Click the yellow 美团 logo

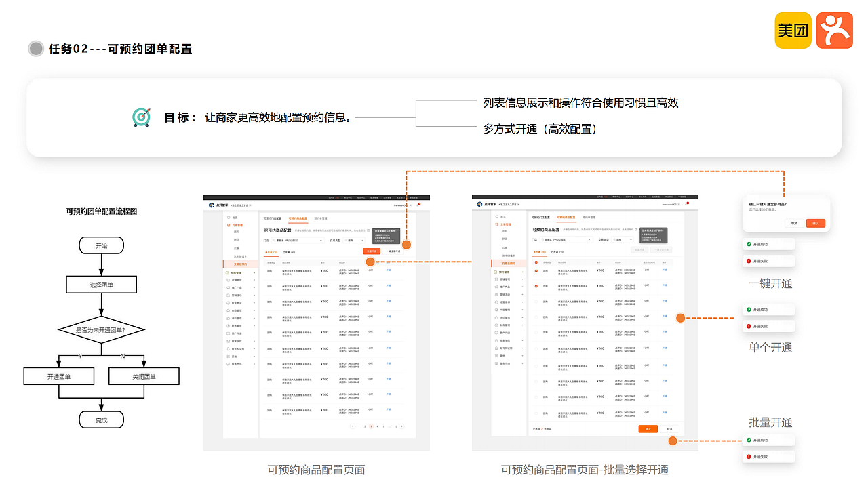pos(793,30)
